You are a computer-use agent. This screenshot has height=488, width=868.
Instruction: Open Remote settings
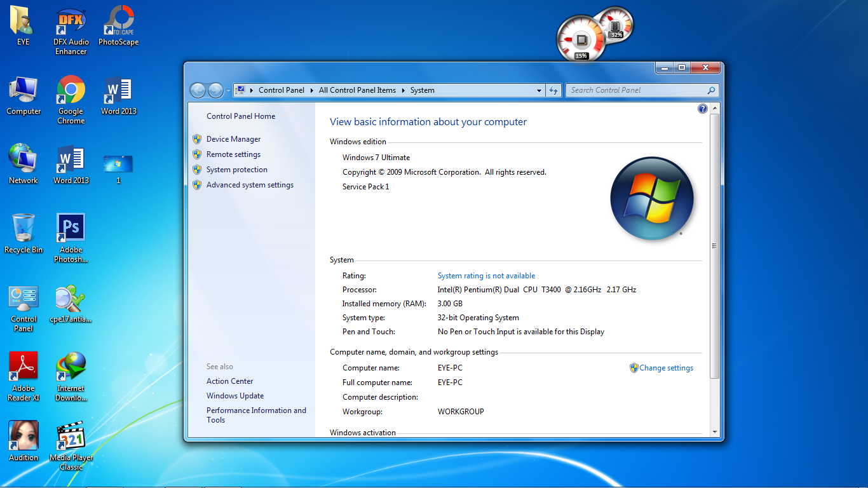(x=233, y=154)
